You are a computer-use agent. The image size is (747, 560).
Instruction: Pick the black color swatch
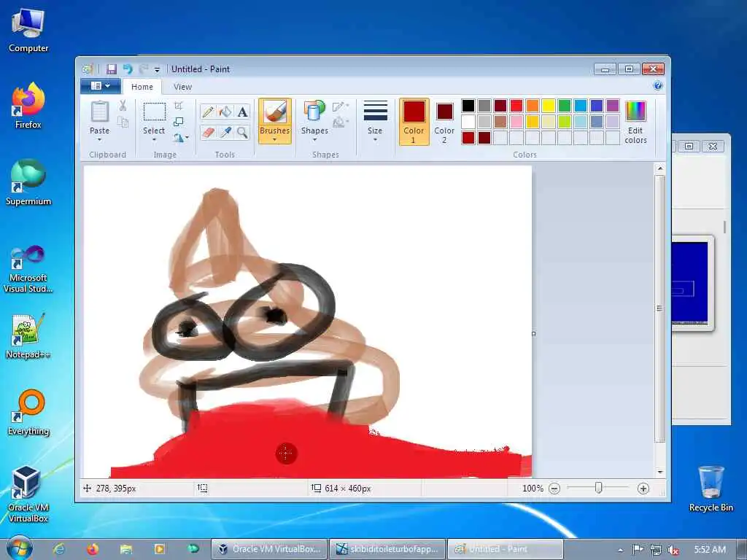pos(468,106)
